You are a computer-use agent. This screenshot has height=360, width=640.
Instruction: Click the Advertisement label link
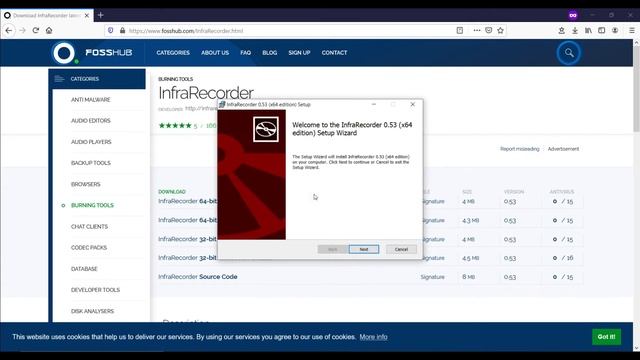563,149
